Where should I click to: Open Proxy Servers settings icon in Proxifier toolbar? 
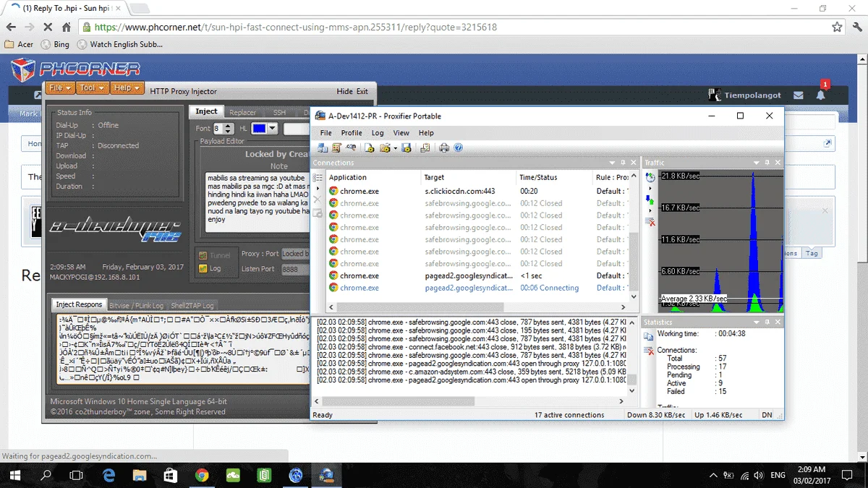321,148
